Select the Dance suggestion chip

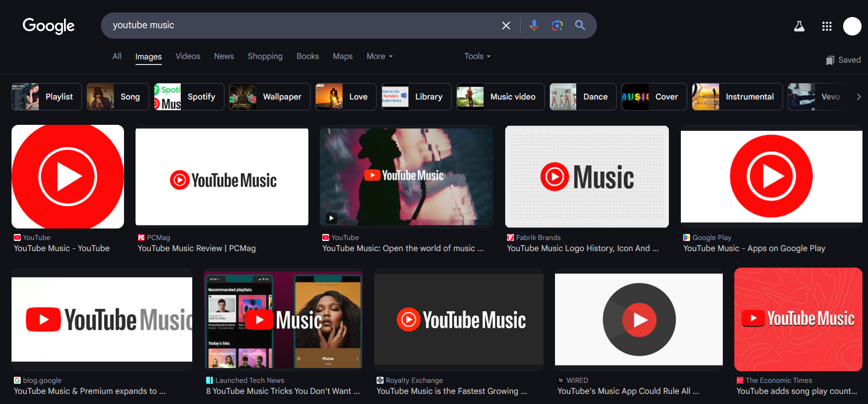coord(583,97)
